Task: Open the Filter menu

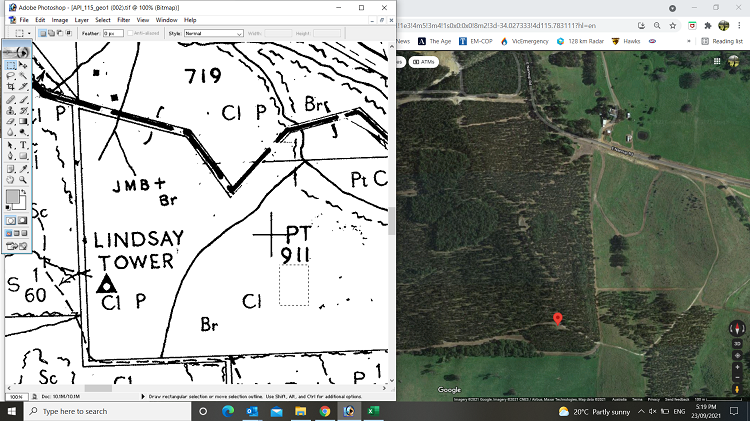Action: point(123,19)
